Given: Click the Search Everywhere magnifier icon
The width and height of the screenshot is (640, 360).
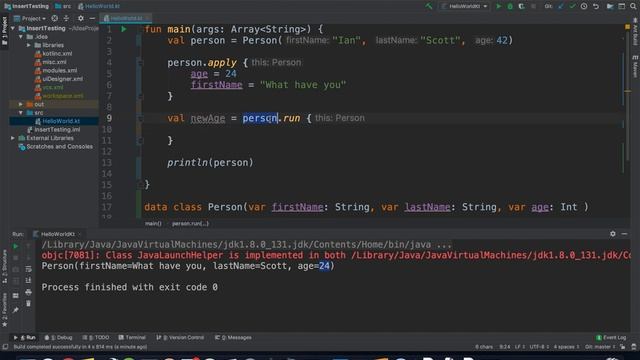Looking at the screenshot, I should 633,6.
